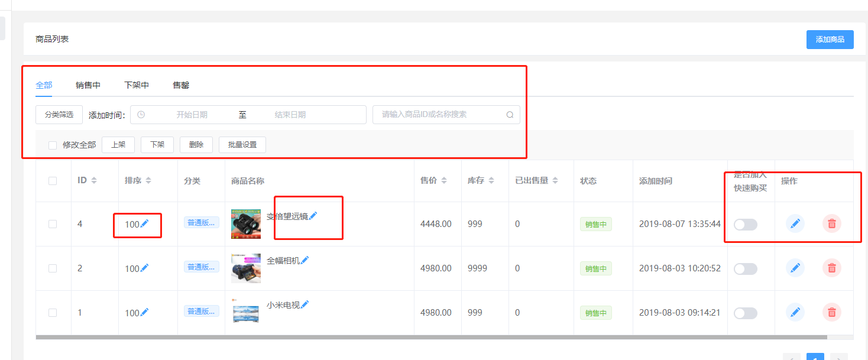The width and height of the screenshot is (868, 360).
Task: Click 小米电视 product thumbnail image
Action: (x=246, y=313)
